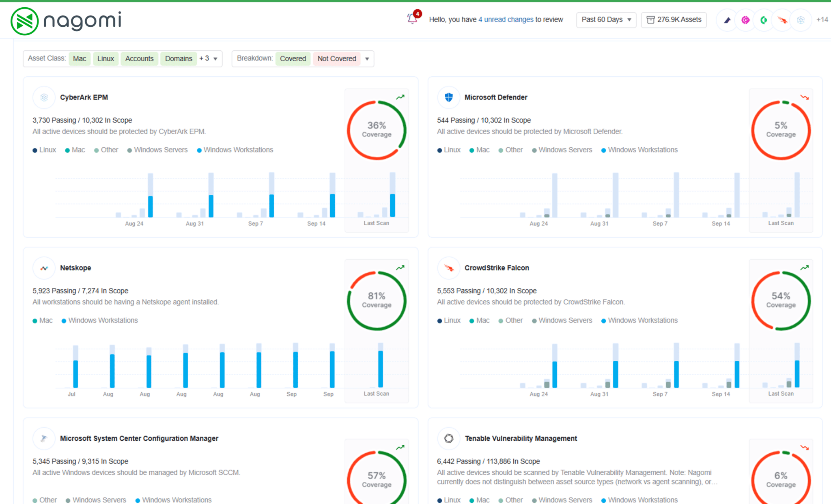Viewport: 831px width, 504px height.
Task: Click the Microsoft SCCM panel icon
Action: point(44,438)
